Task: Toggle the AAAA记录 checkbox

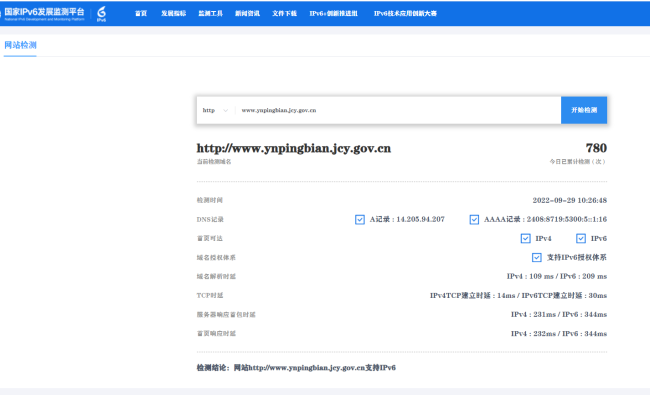Action: (474, 219)
